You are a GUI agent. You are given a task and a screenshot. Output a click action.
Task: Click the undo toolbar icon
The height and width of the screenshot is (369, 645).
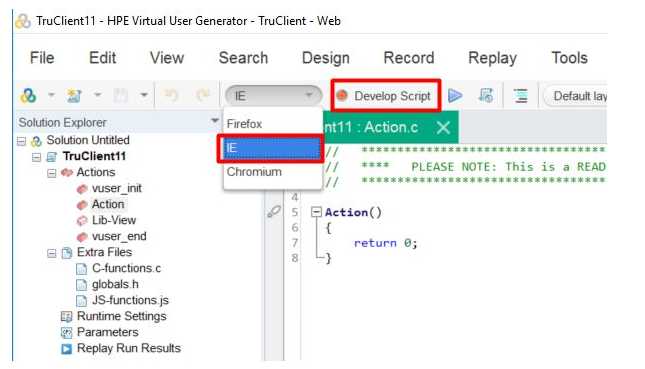(x=171, y=95)
